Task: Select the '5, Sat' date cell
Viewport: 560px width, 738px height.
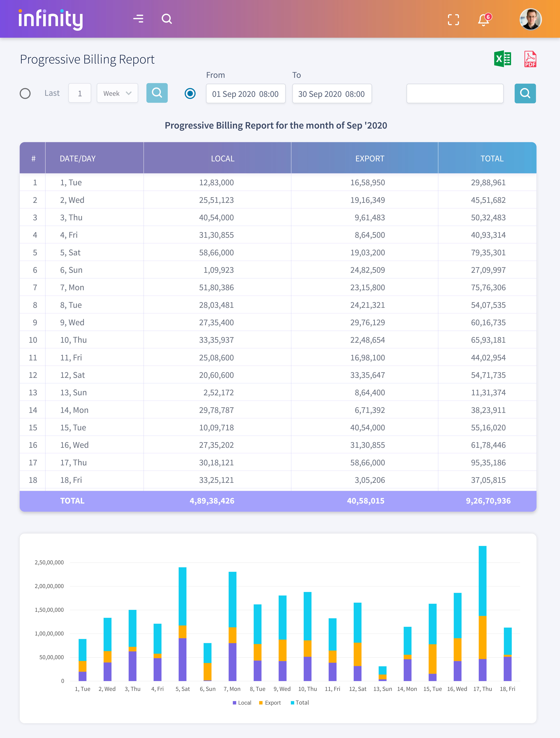Action: [70, 253]
